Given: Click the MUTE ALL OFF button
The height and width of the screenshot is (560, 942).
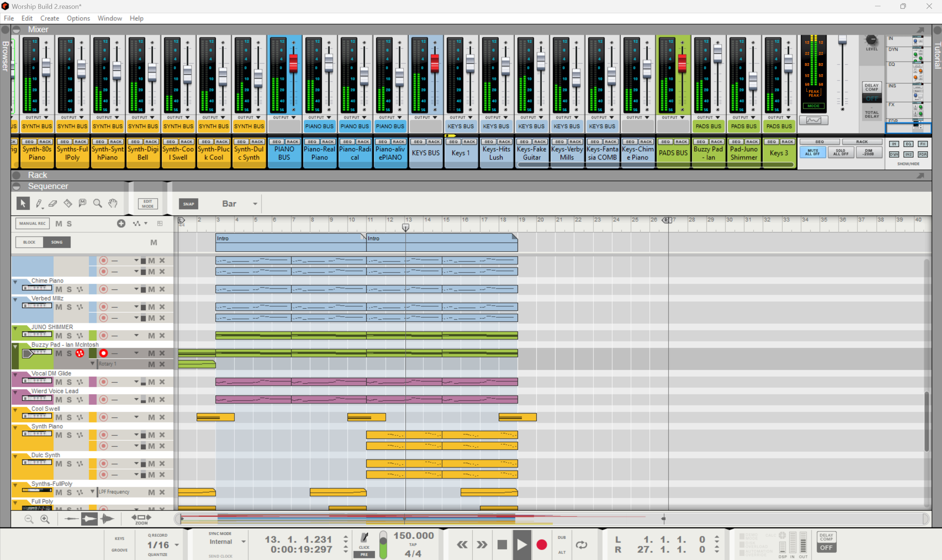Looking at the screenshot, I should [x=812, y=152].
